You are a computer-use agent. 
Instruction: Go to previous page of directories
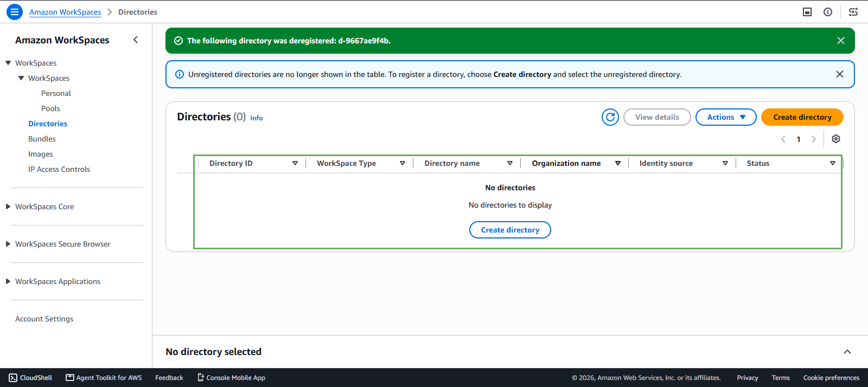pos(783,139)
